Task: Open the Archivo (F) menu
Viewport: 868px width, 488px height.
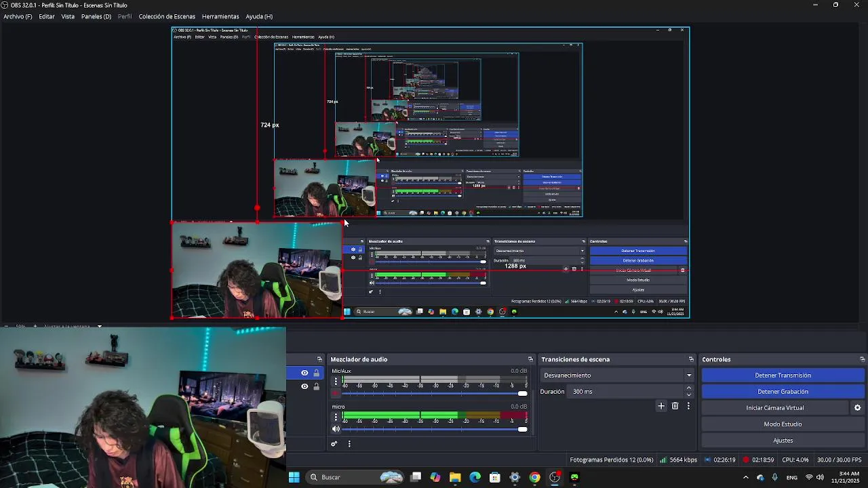Action: 18,16
